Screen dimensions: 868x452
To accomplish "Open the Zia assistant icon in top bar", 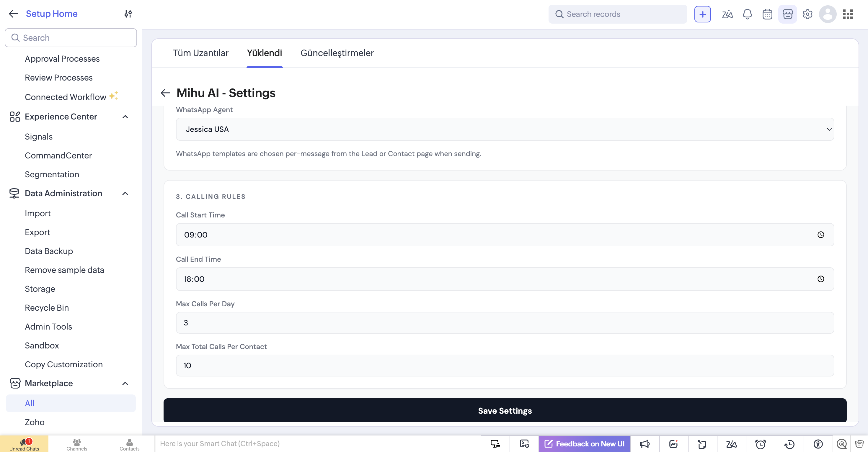I will point(727,14).
